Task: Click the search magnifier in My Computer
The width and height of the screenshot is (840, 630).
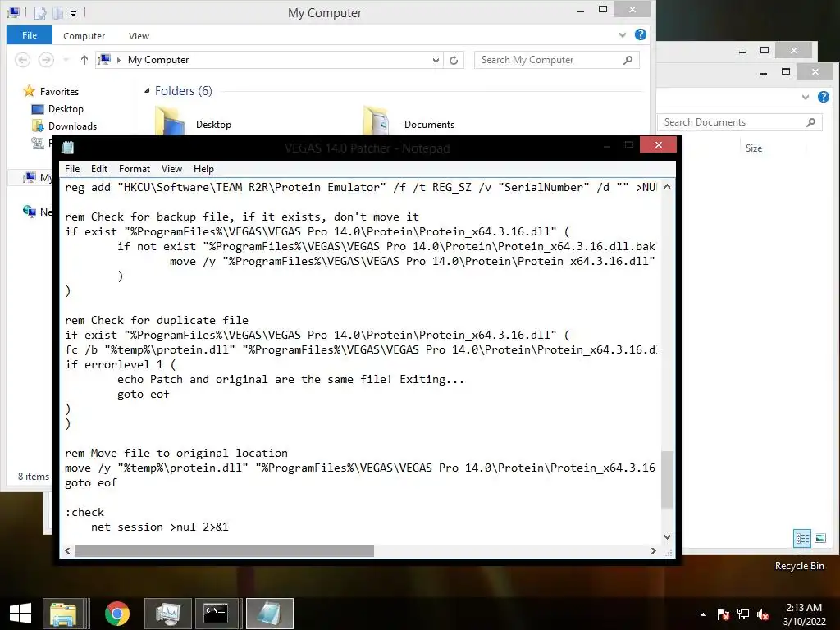Action: pyautogui.click(x=628, y=60)
